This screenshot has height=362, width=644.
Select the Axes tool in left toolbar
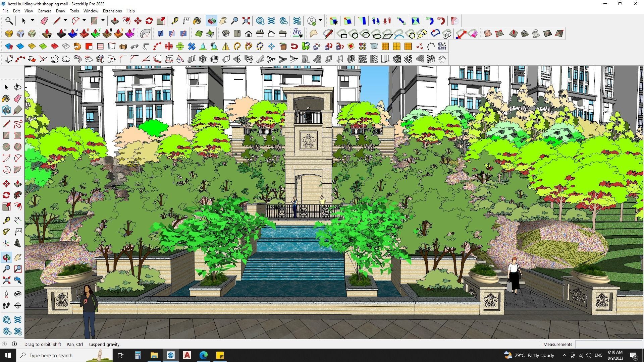click(x=6, y=243)
